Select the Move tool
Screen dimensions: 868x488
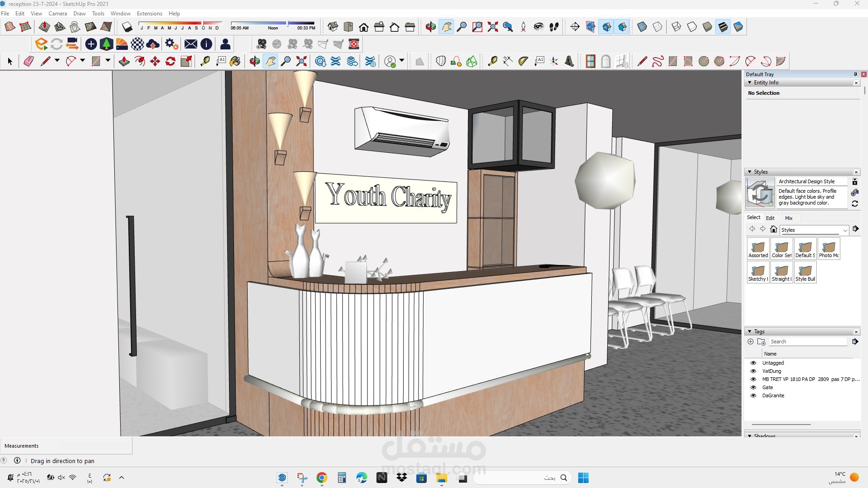coord(155,61)
